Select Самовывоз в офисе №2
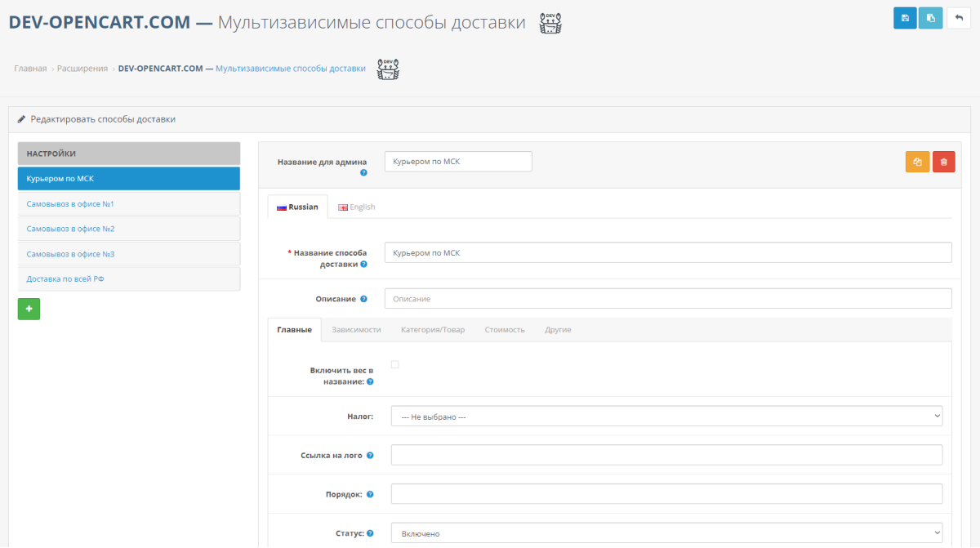Image resolution: width=980 pixels, height=548 pixels. pyautogui.click(x=129, y=229)
